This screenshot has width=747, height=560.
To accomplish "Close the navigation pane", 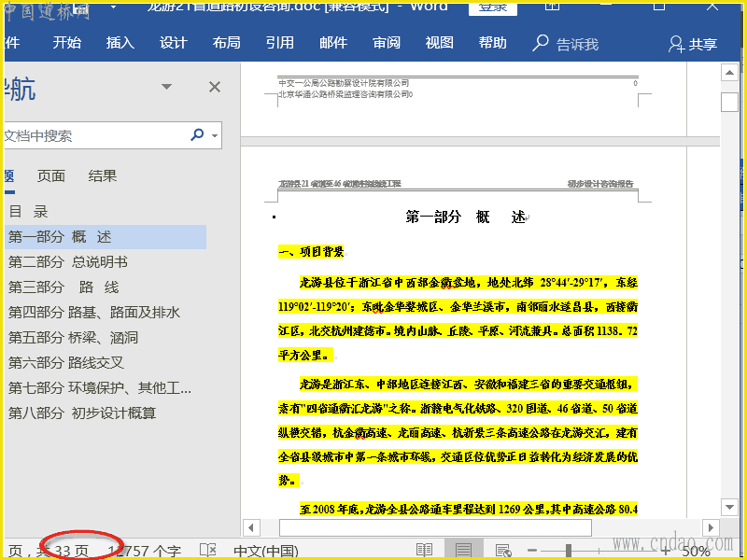I will pos(215,87).
